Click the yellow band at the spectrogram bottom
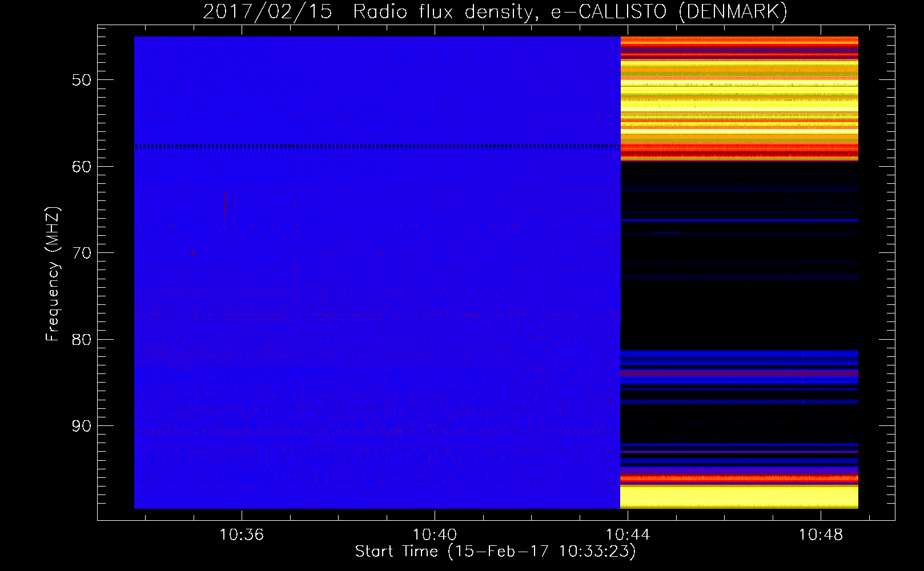Image resolution: width=924 pixels, height=571 pixels. [740, 497]
